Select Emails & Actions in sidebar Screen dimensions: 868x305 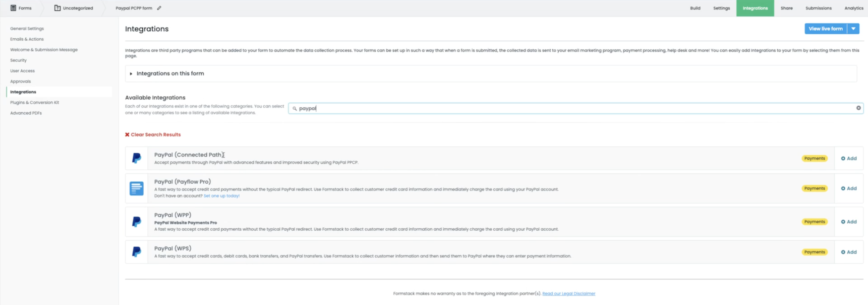(27, 39)
